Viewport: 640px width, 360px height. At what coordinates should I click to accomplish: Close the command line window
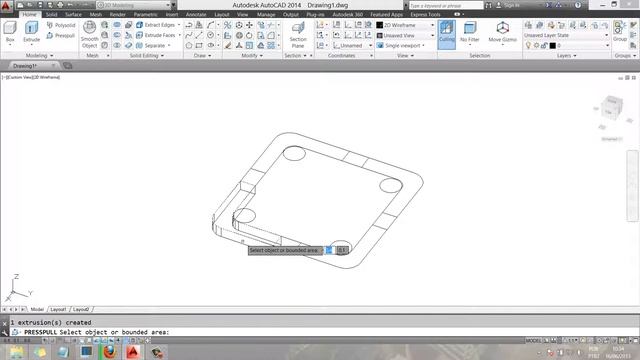(4, 323)
